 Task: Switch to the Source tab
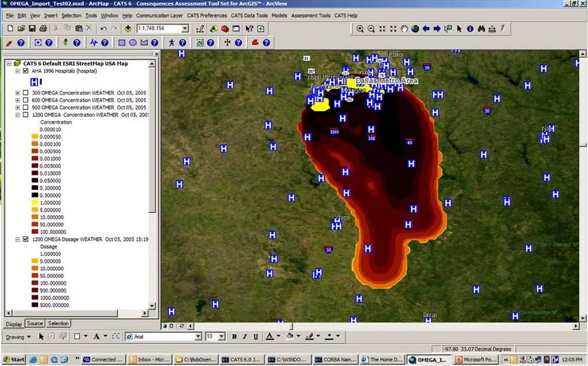point(35,323)
